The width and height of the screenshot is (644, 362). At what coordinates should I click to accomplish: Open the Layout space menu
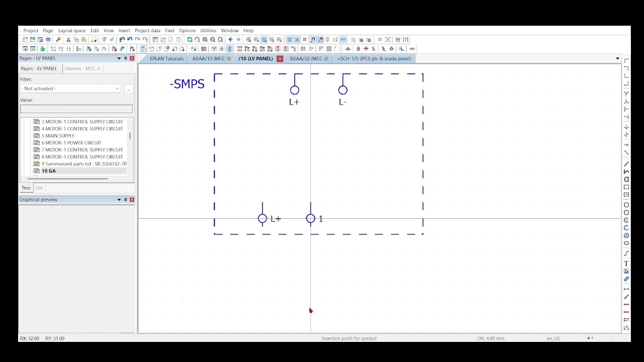[72, 31]
